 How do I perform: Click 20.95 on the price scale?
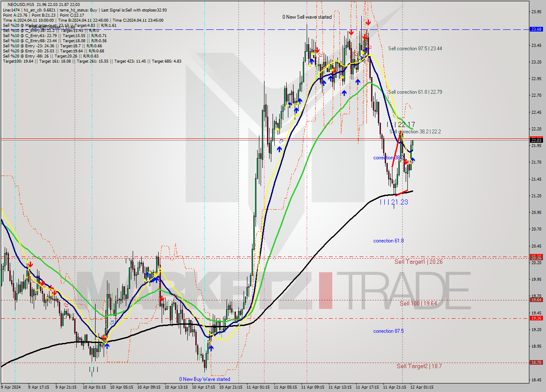pos(536,212)
